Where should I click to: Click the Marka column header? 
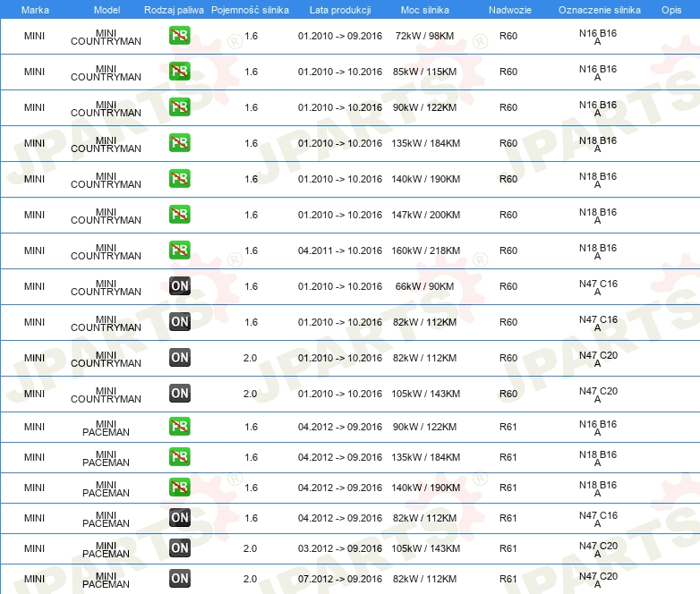pos(35,10)
